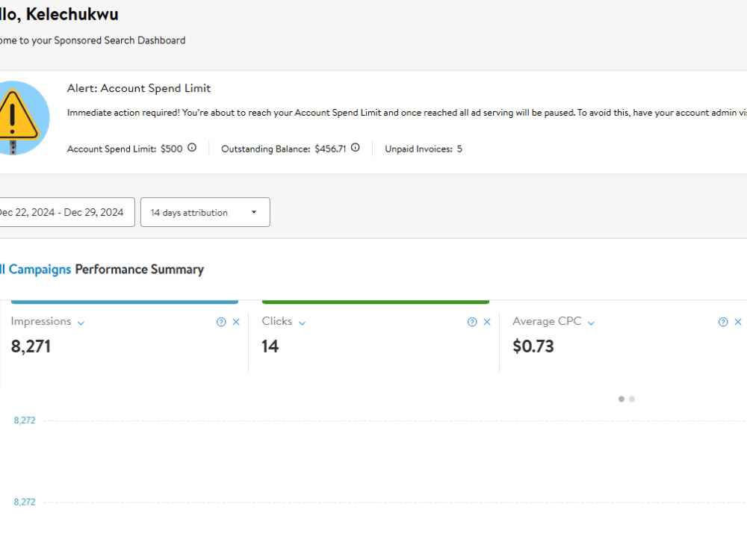
Task: Expand the Clicks metric dropdown
Action: coord(302,323)
